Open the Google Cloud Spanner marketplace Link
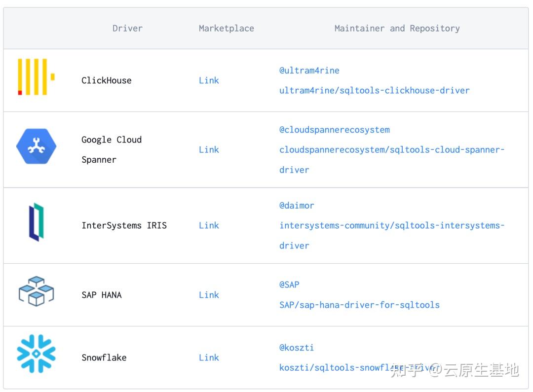 [x=209, y=150]
